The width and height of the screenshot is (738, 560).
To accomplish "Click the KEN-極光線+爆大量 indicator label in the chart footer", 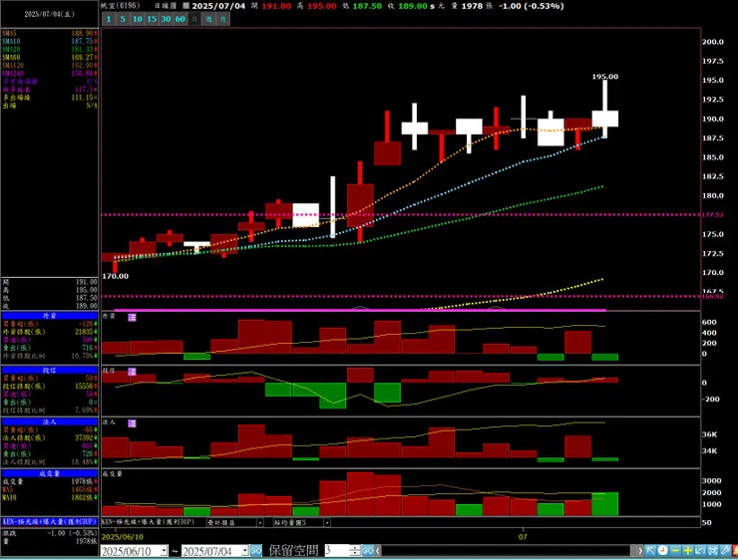I will coord(149,522).
